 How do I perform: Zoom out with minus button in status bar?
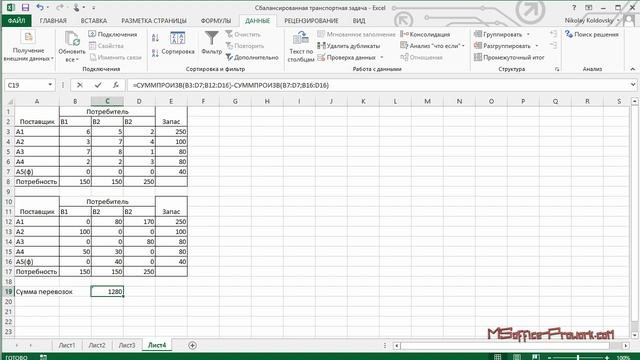coord(550,358)
